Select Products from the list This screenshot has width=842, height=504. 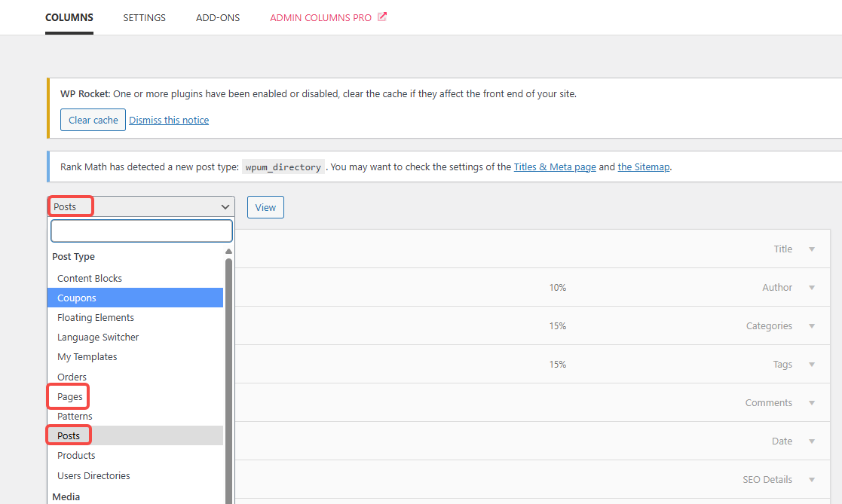point(76,456)
